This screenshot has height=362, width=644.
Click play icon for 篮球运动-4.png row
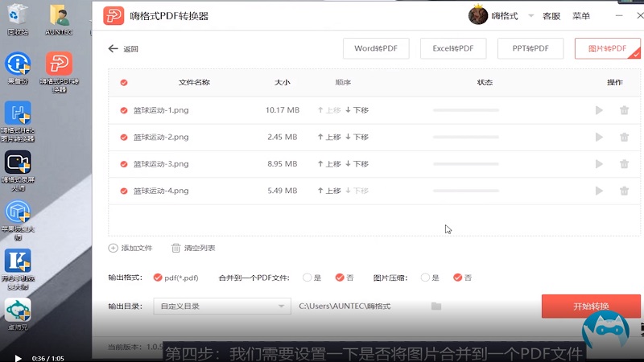(x=598, y=191)
